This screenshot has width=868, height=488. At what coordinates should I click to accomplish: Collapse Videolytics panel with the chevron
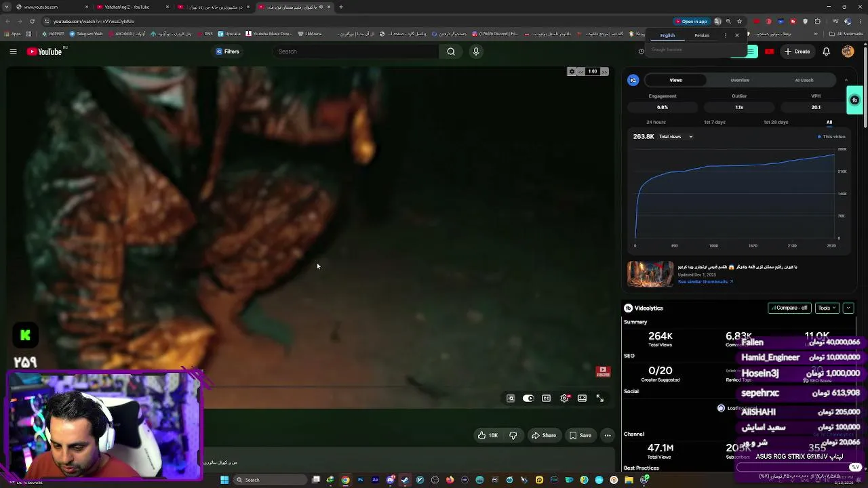pyautogui.click(x=848, y=308)
